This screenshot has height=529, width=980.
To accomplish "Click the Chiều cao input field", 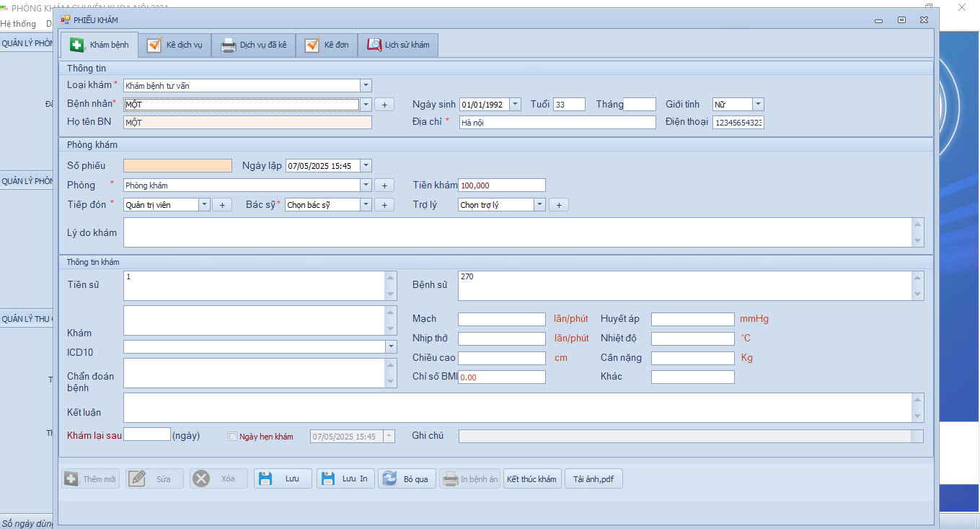I will [x=502, y=358].
